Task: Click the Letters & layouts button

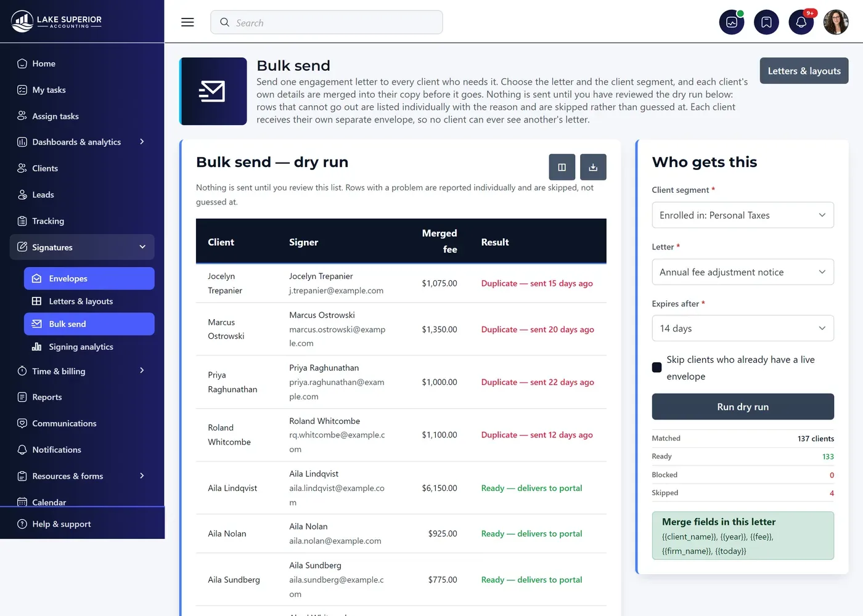Action: (x=804, y=71)
